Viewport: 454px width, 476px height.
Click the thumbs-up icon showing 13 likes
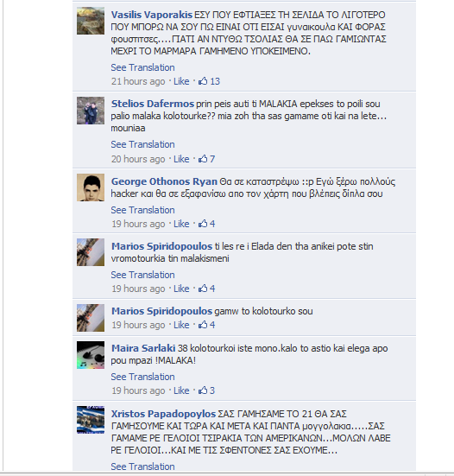pos(203,81)
